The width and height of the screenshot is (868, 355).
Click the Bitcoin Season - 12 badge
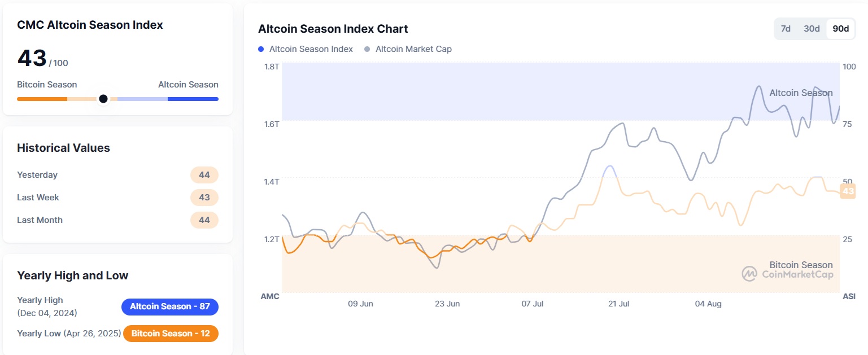coord(171,334)
